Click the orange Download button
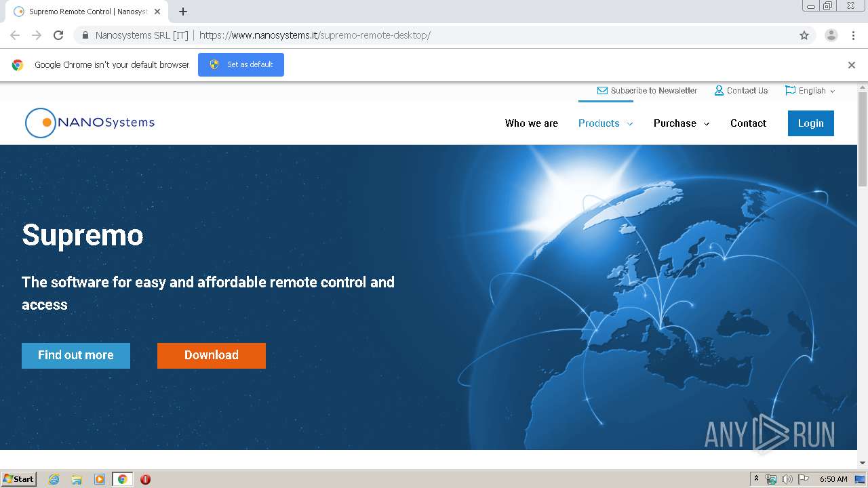 212,356
